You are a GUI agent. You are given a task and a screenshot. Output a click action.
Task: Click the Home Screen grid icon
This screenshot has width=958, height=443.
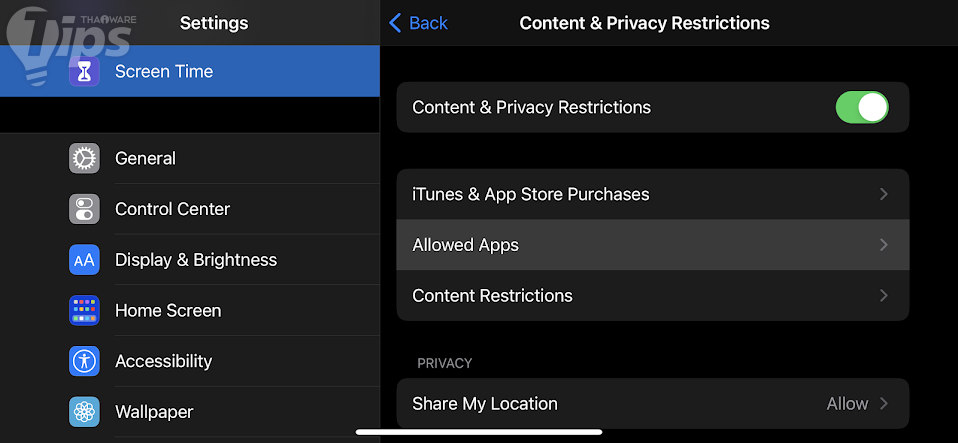84,311
